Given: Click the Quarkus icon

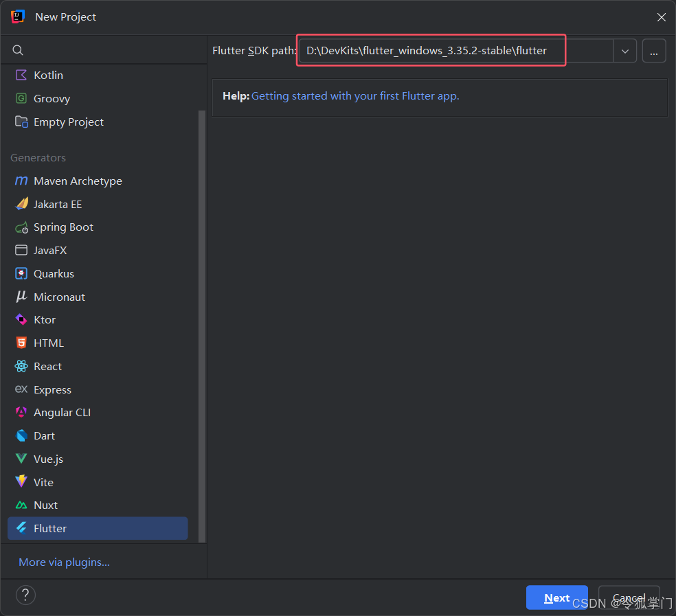Looking at the screenshot, I should tap(21, 273).
